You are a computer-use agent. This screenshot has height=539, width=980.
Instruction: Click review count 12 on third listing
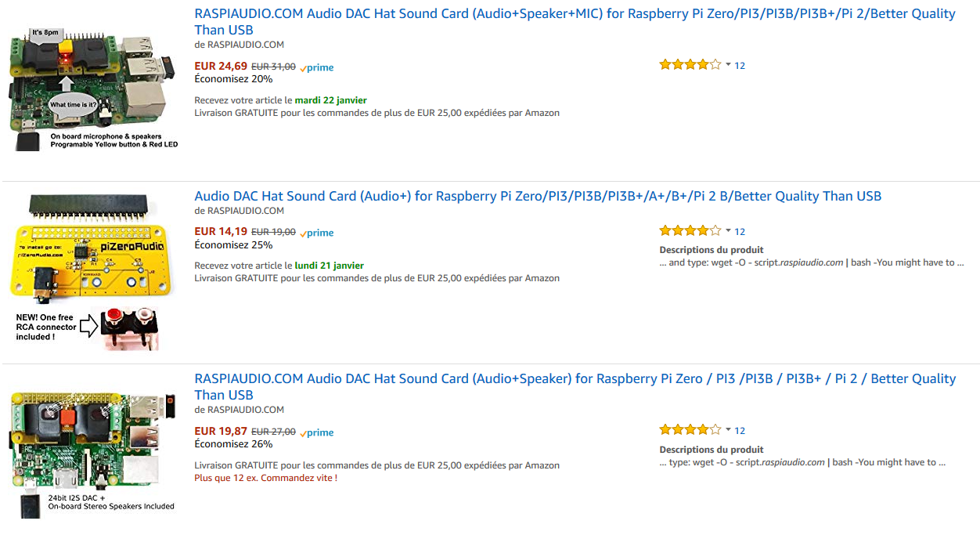click(740, 430)
